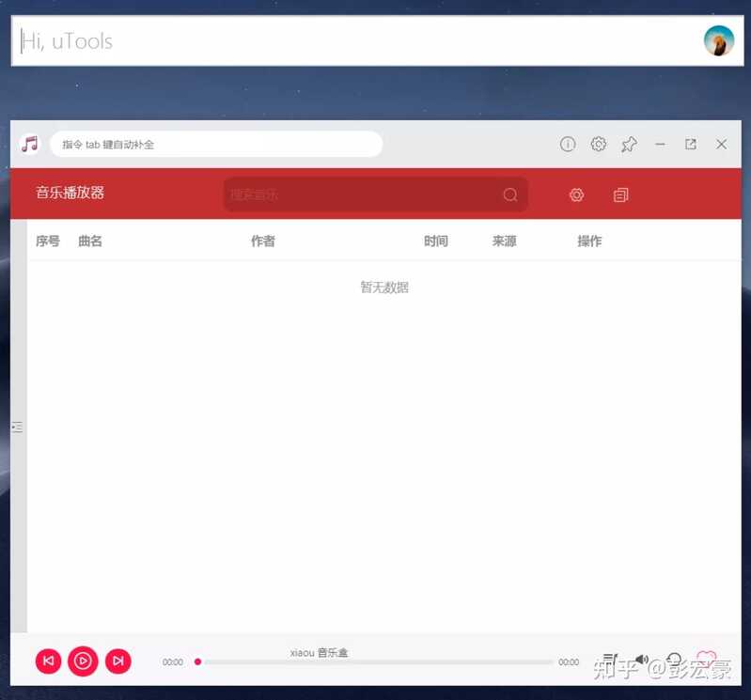Toggle the volume speaker icon
Viewport: 751px width, 700px height.
[641, 660]
